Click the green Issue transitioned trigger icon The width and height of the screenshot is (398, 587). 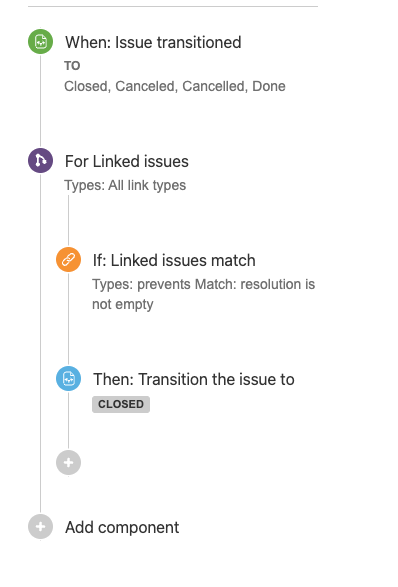[40, 42]
